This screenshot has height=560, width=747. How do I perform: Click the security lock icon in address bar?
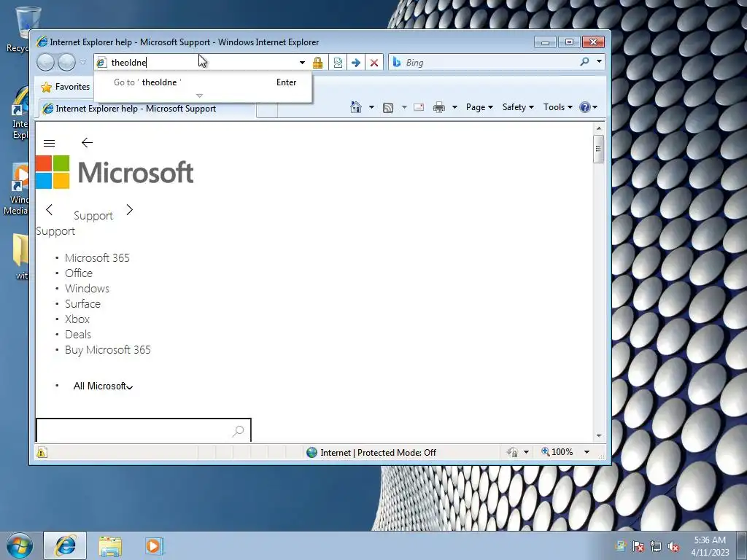[318, 63]
